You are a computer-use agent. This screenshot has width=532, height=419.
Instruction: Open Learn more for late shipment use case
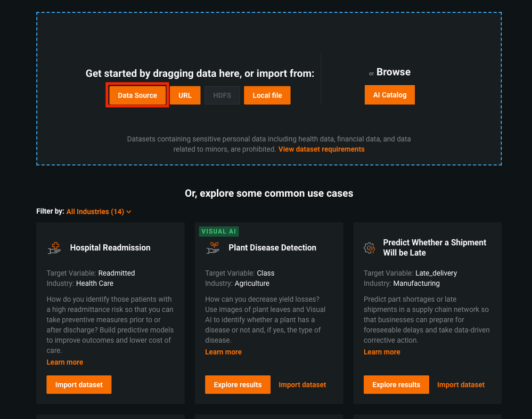[x=382, y=352]
